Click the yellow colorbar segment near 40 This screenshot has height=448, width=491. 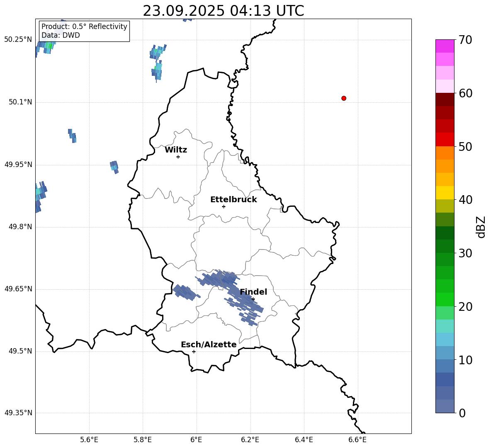(445, 193)
